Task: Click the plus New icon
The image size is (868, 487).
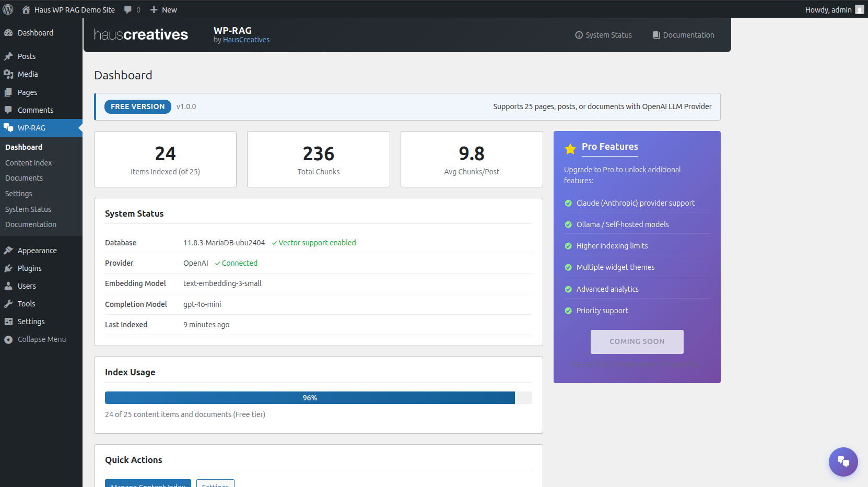Action: 154,9
